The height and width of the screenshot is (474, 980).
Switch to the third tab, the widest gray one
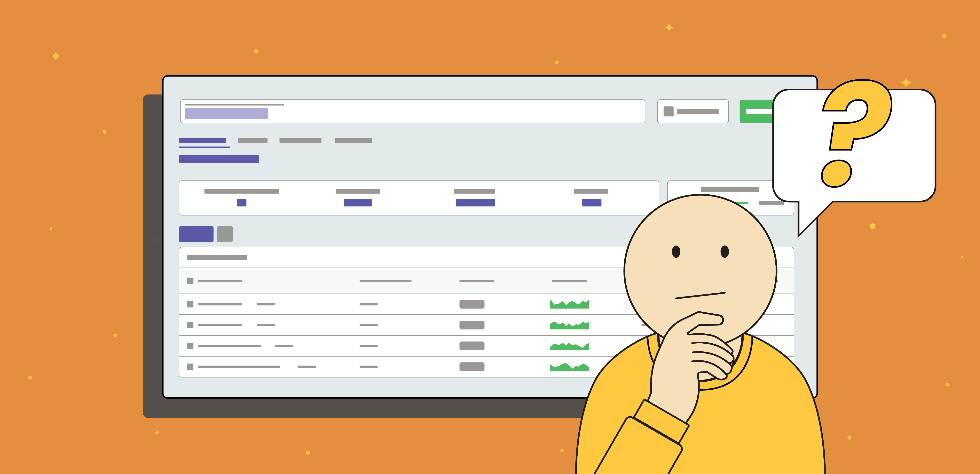point(300,140)
